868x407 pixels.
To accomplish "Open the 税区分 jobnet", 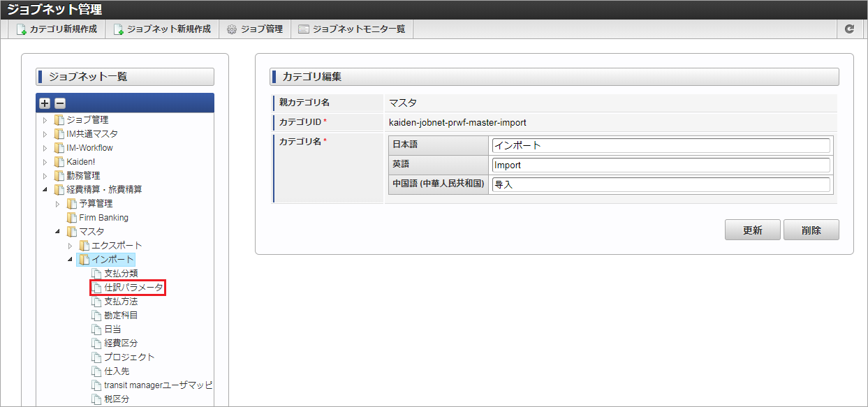I will (117, 399).
